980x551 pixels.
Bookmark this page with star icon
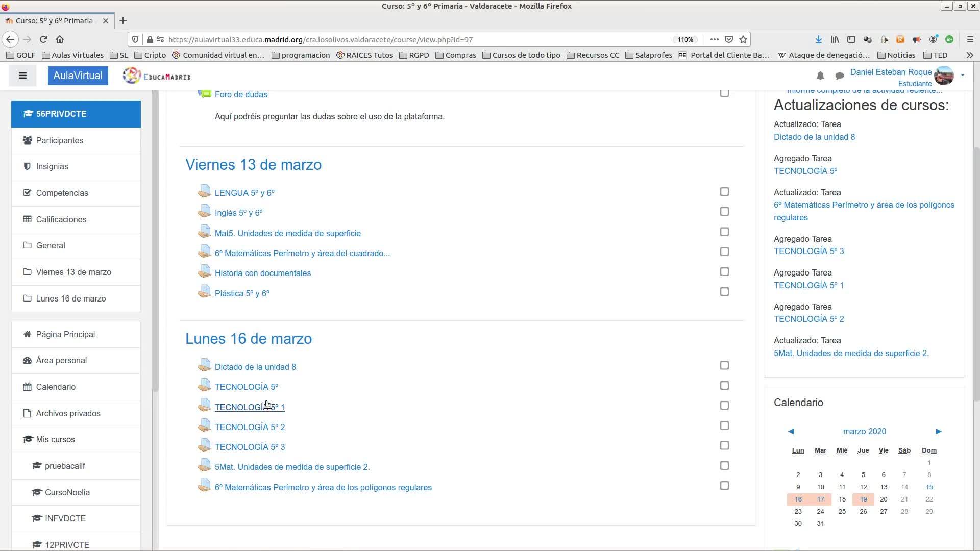(x=743, y=39)
